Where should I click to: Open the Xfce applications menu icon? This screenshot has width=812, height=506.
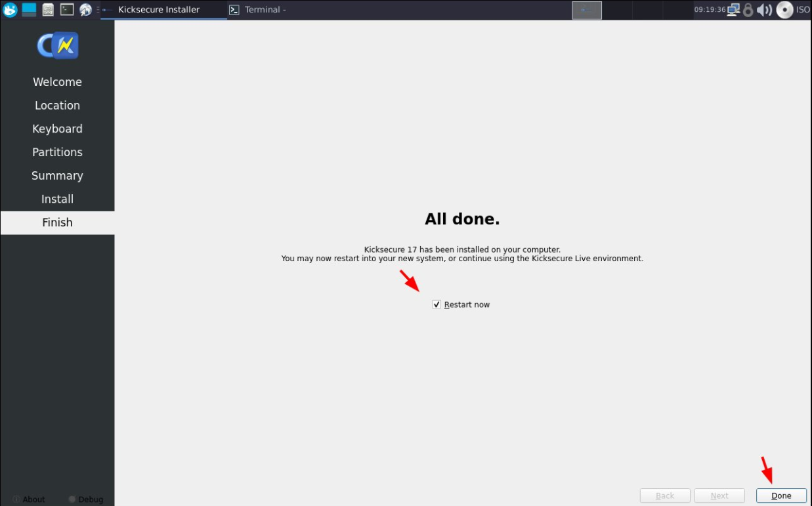(x=10, y=10)
